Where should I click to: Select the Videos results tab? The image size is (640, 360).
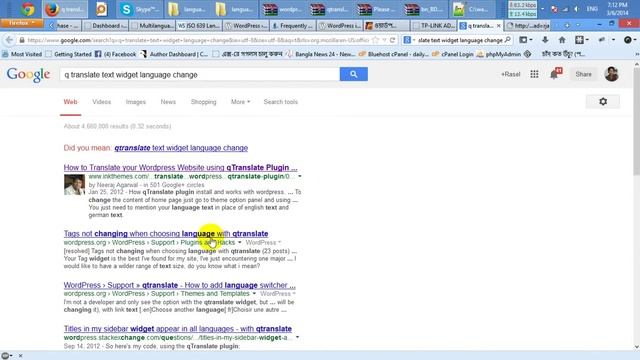(x=102, y=102)
